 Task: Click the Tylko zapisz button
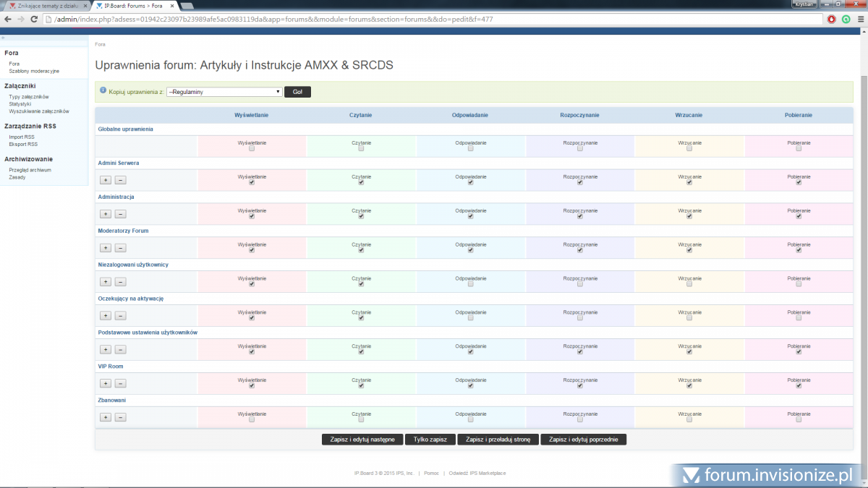[x=430, y=440]
